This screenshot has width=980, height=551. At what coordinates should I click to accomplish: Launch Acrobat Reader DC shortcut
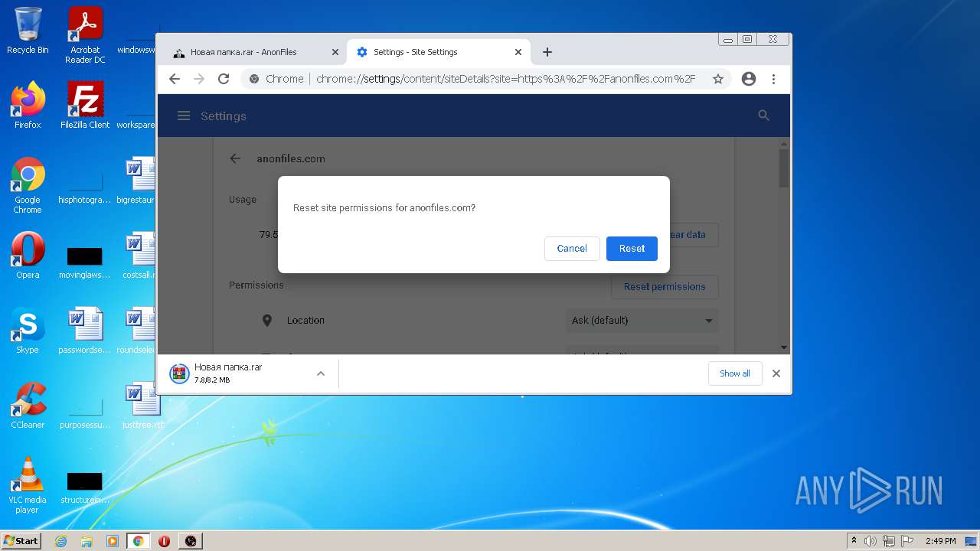(x=85, y=35)
